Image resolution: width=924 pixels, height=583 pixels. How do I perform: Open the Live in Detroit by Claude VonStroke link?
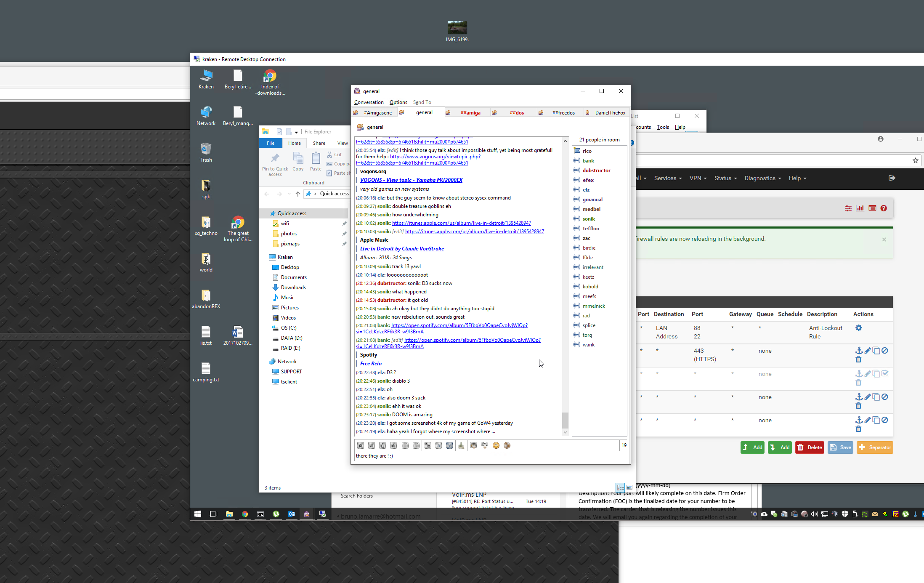click(402, 249)
